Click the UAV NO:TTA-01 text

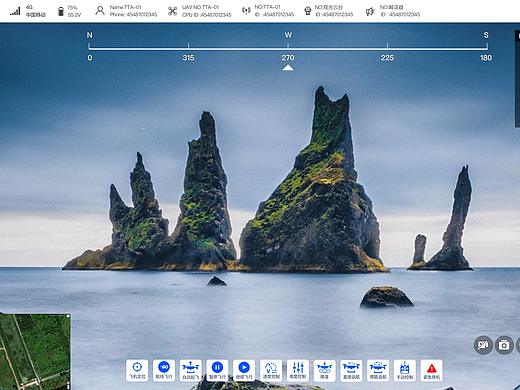200,7
